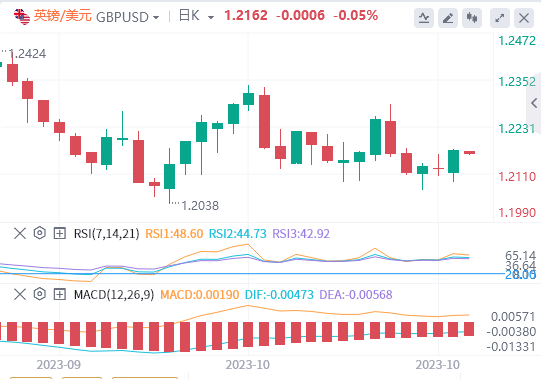Add an indicator below the MACD panel

coord(59,294)
